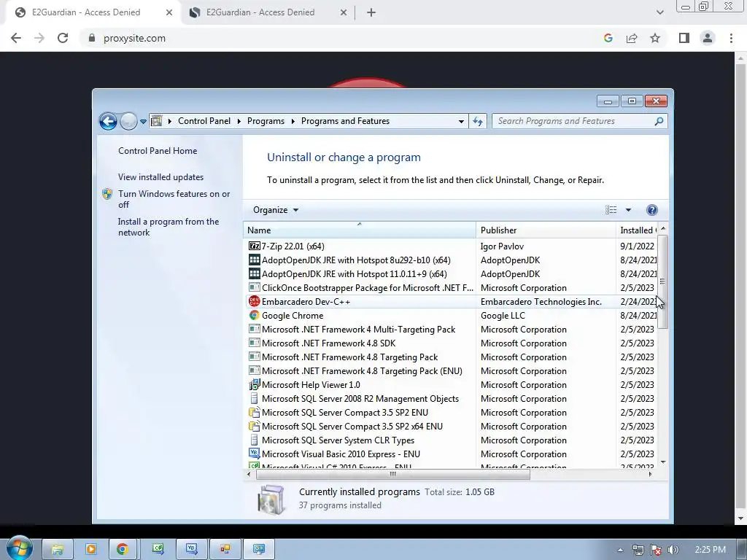This screenshot has height=560, width=747.
Task: Click the taskbar clock showing 2:25 PM
Action: coord(710,550)
